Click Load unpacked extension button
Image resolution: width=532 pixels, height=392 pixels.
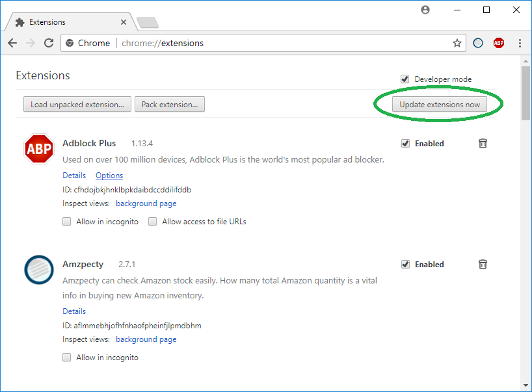tap(77, 104)
